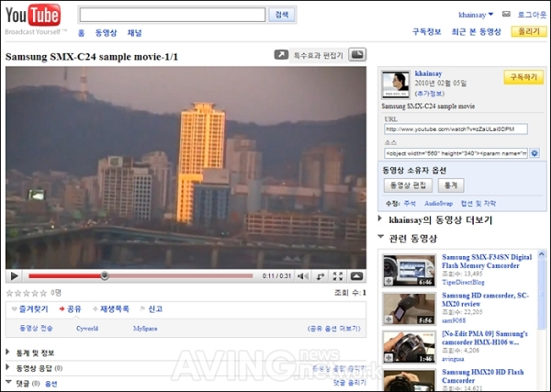Click the khainsay profile thumbnail

pos(396,84)
